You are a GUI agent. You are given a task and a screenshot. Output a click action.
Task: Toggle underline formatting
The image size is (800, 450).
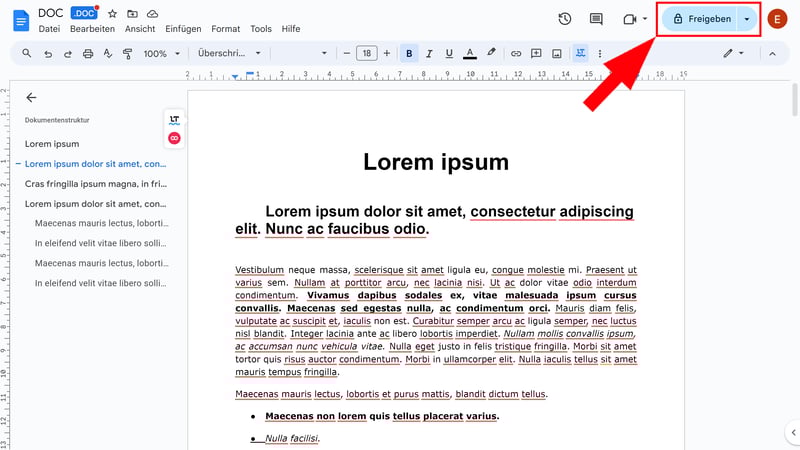pyautogui.click(x=449, y=53)
